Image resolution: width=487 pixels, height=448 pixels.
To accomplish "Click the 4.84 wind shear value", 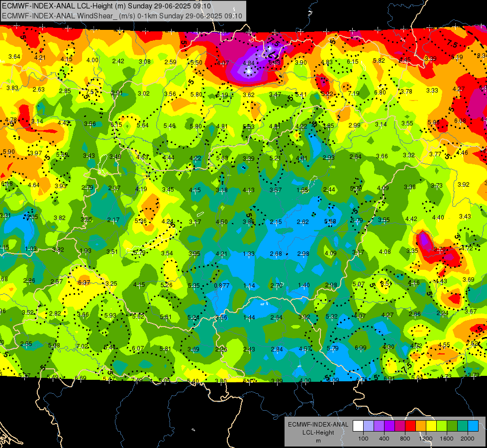I will pyautogui.click(x=248, y=63).
